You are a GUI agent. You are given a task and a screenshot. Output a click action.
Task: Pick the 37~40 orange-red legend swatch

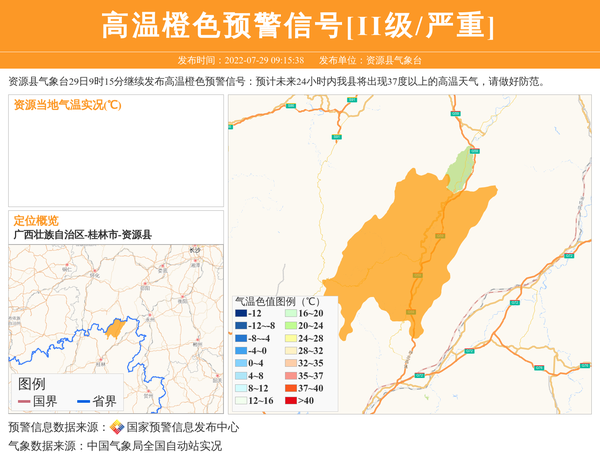290,388
